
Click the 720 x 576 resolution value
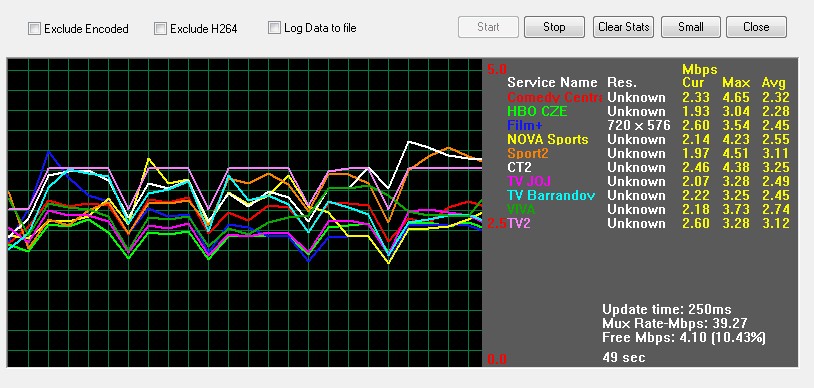pyautogui.click(x=639, y=125)
